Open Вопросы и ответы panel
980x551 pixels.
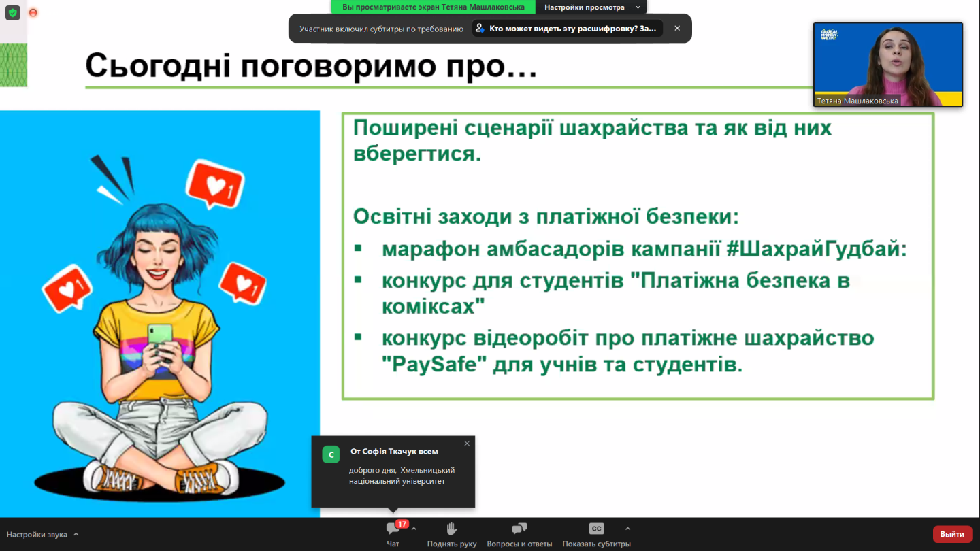(520, 534)
